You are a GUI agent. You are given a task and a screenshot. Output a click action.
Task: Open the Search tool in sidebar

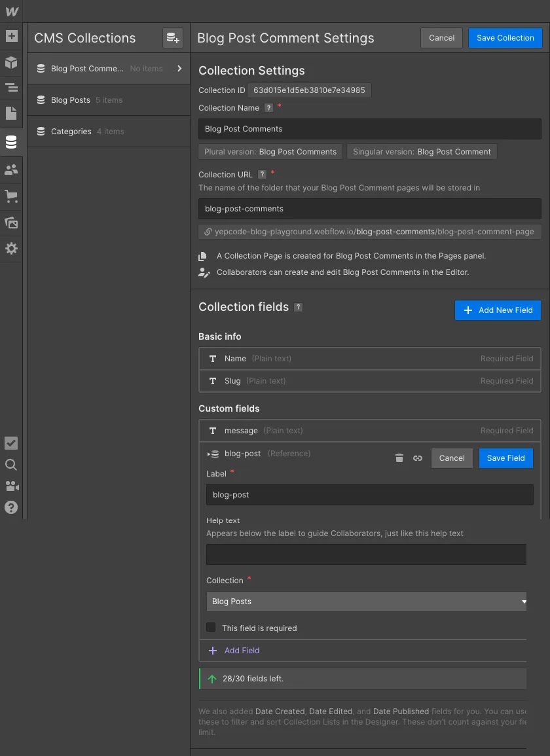(11, 465)
